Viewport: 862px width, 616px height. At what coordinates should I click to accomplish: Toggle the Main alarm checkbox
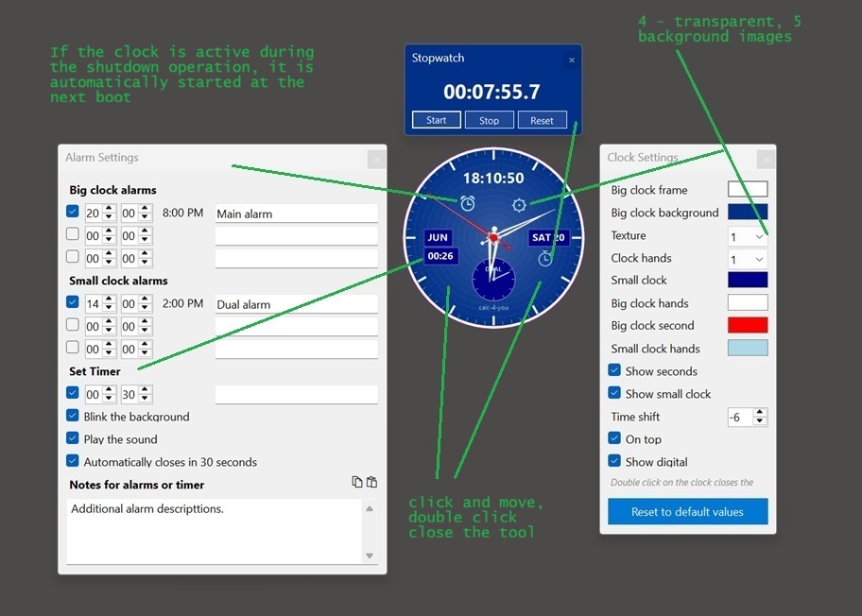coord(72,212)
